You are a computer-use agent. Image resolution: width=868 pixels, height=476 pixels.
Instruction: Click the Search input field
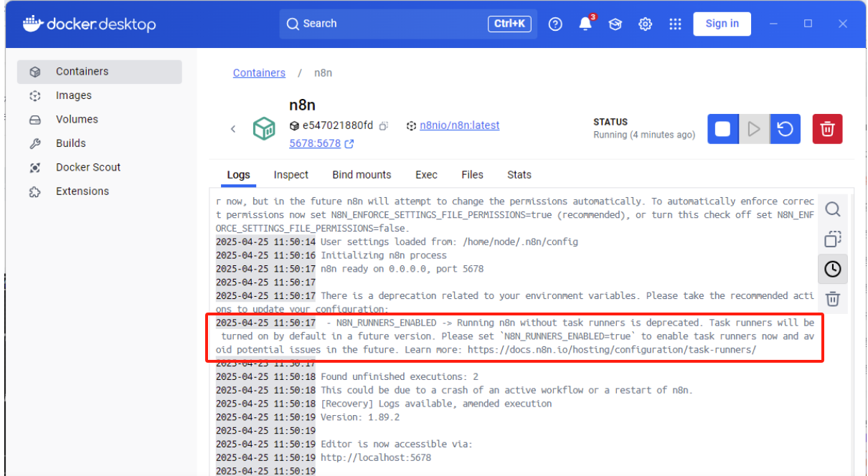tap(407, 24)
